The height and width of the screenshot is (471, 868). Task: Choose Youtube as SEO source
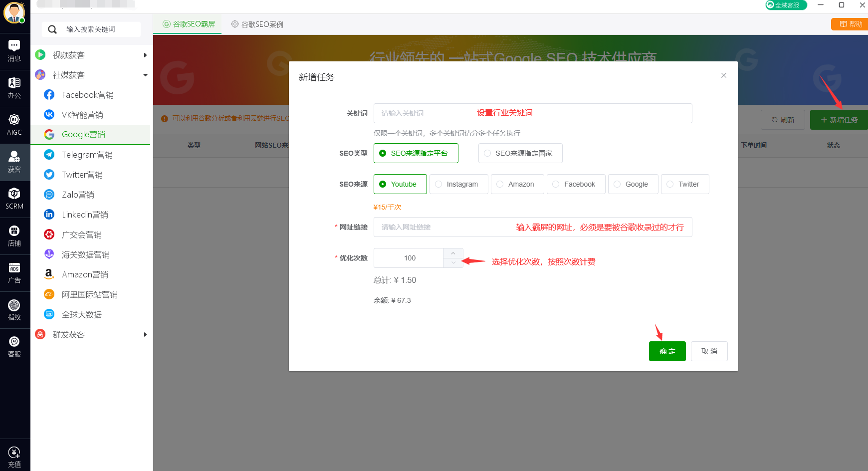tap(400, 184)
